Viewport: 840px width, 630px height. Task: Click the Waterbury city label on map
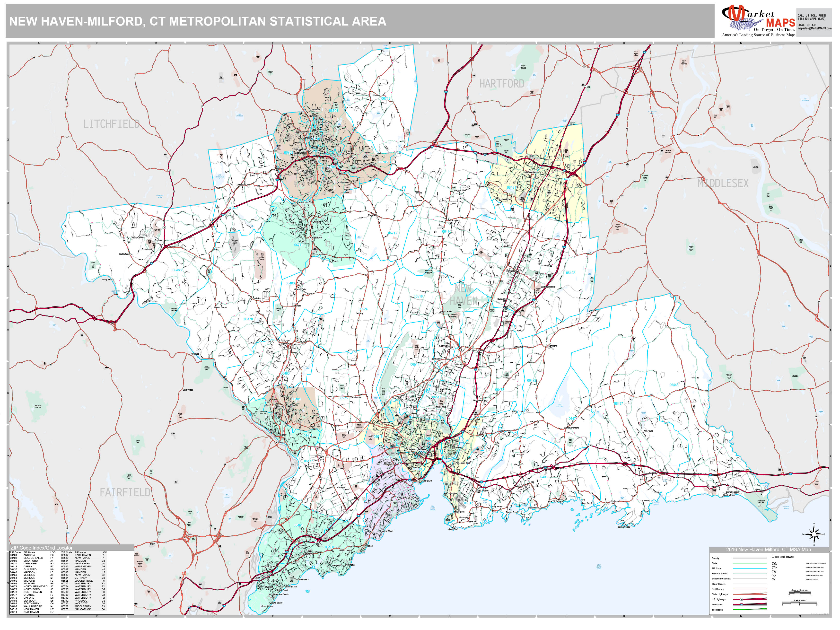point(303,150)
